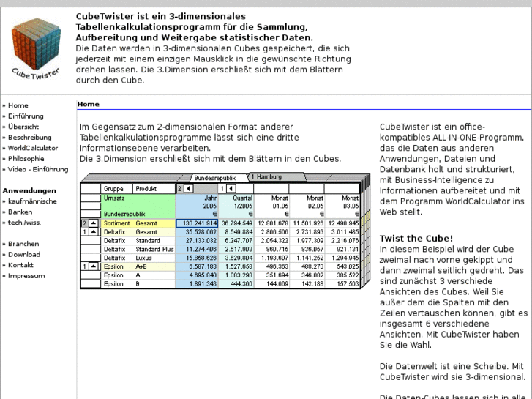Click the cell value 35.528.062
Viewport: 532px width, 399px height.
[x=197, y=232]
